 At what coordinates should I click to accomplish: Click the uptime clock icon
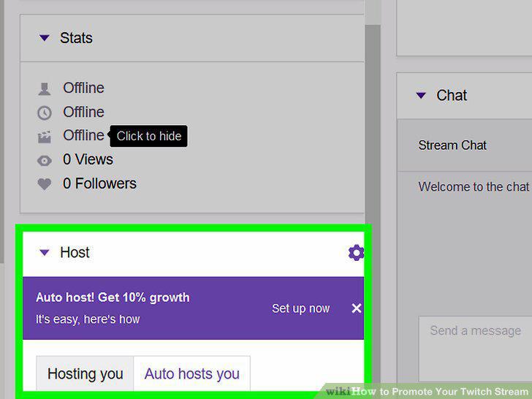(45, 113)
